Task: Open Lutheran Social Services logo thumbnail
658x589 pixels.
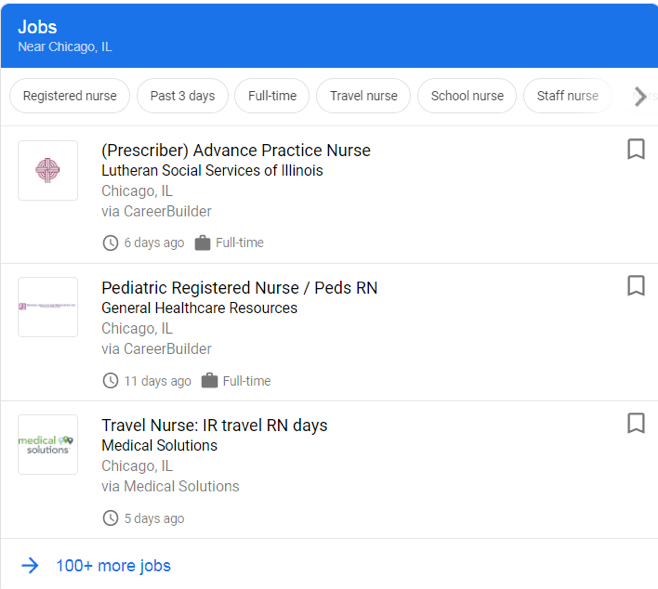Action: 48,170
